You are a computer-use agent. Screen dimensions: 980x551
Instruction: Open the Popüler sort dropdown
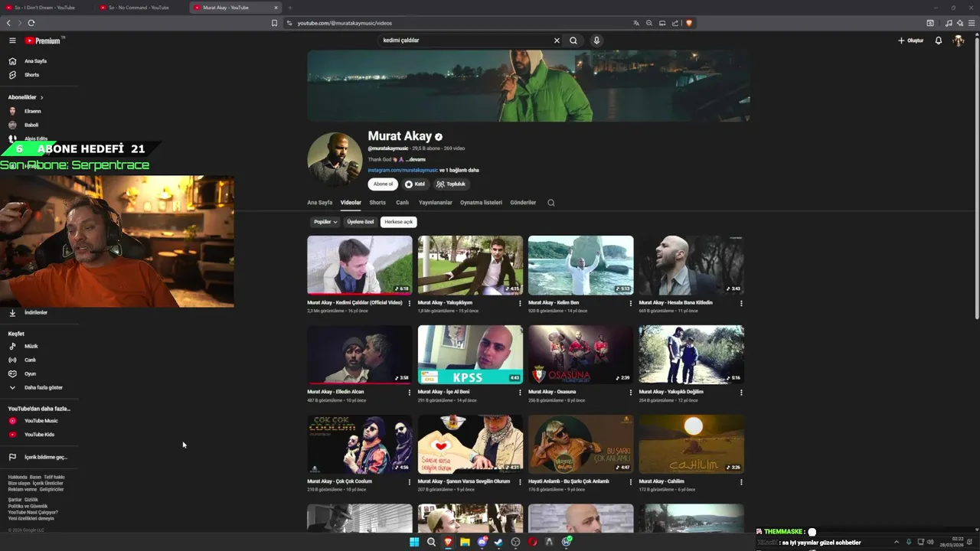(325, 222)
